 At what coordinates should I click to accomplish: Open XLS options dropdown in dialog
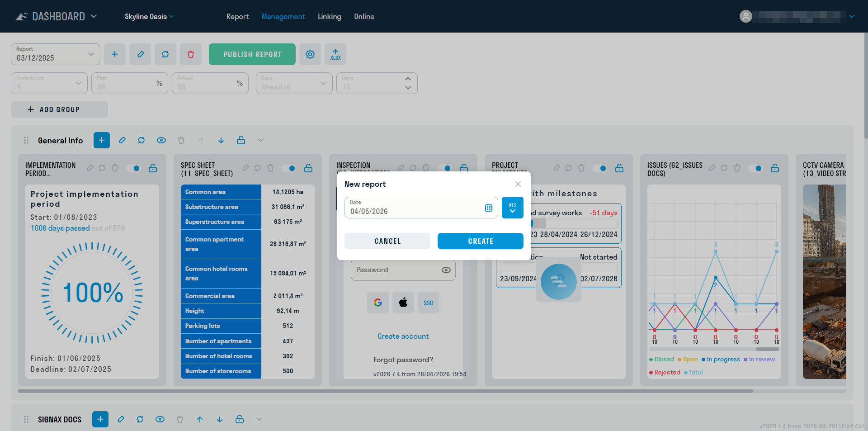[513, 208]
